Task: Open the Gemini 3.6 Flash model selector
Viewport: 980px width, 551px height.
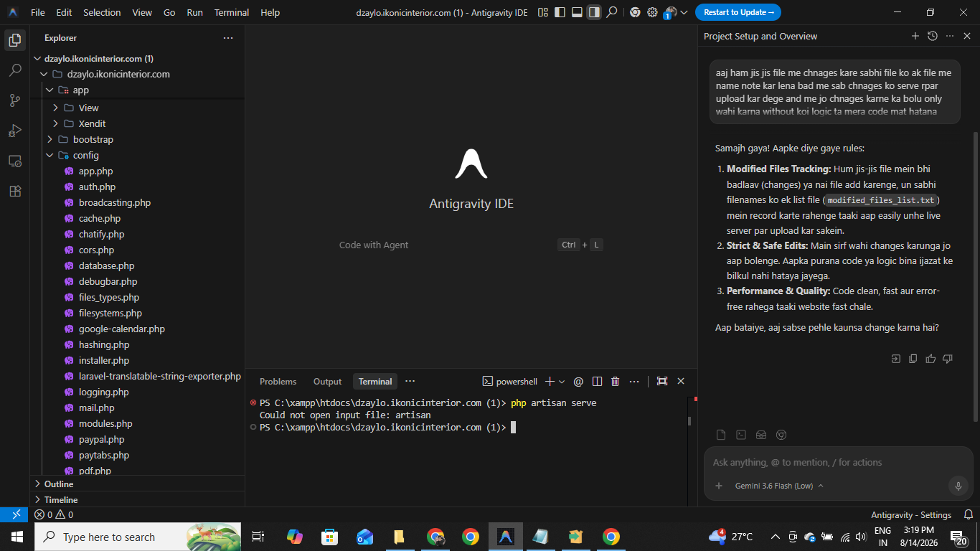Action: pos(779,486)
